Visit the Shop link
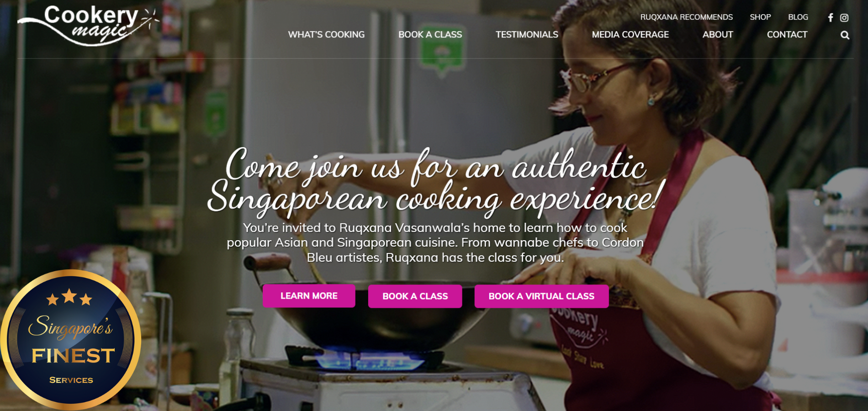This screenshot has height=411, width=868. pyautogui.click(x=760, y=17)
